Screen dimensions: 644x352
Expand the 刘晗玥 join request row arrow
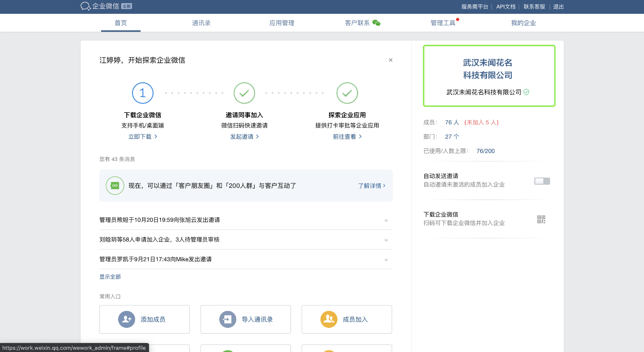pyautogui.click(x=386, y=240)
